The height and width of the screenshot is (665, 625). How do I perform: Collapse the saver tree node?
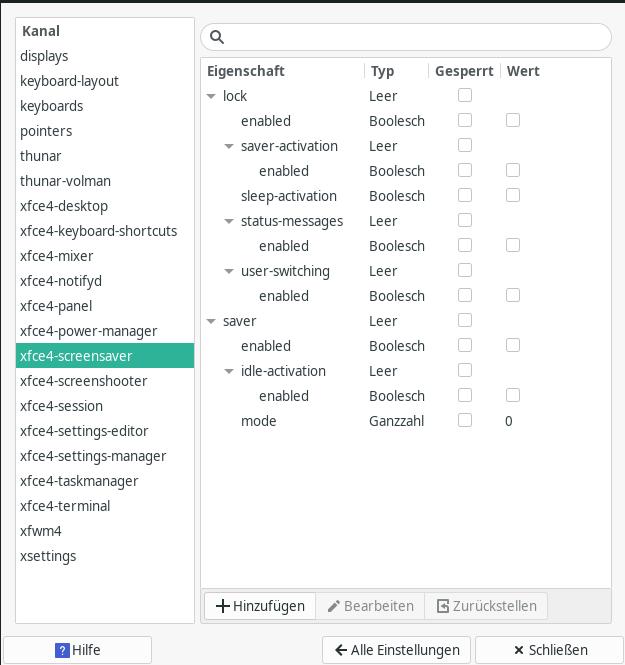[x=211, y=321]
